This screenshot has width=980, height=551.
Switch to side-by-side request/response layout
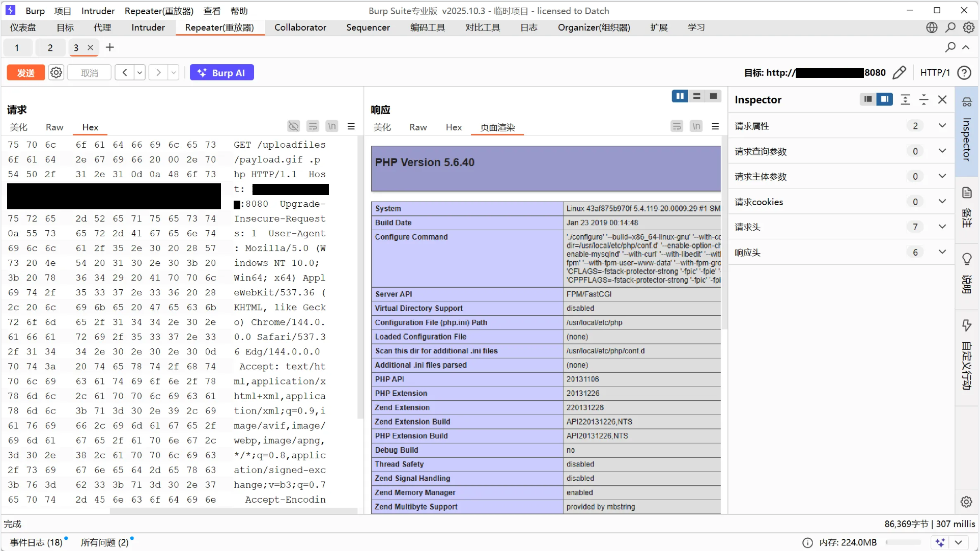[x=680, y=96]
